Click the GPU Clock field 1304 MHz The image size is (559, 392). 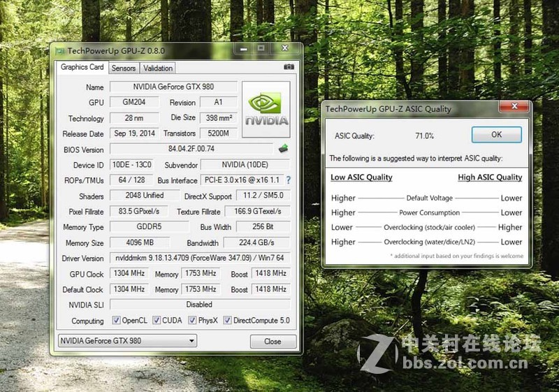[129, 273]
